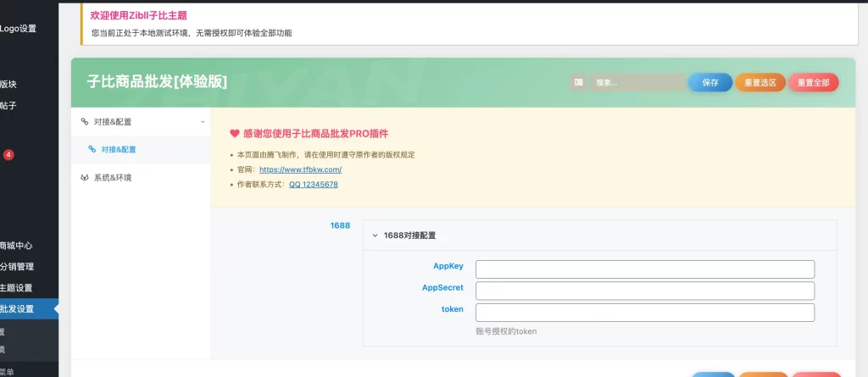Click the icon beside 系统&环境
Image resolution: width=868 pixels, height=377 pixels.
pyautogui.click(x=85, y=178)
